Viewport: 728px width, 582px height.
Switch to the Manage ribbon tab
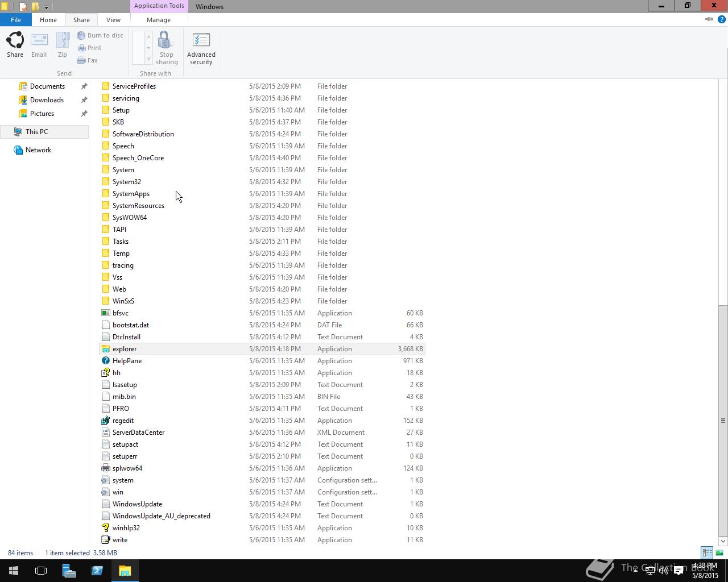tap(159, 20)
